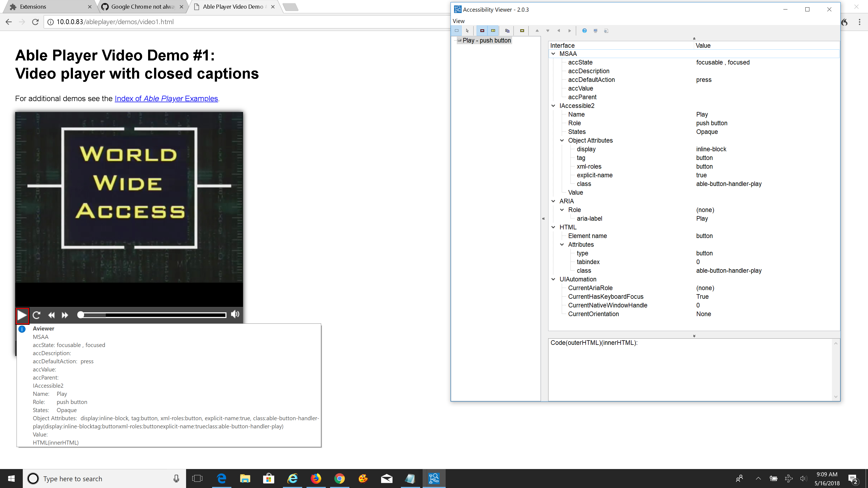The height and width of the screenshot is (488, 868).
Task: Navigate up using the up arrow toolbar icon
Action: (537, 31)
